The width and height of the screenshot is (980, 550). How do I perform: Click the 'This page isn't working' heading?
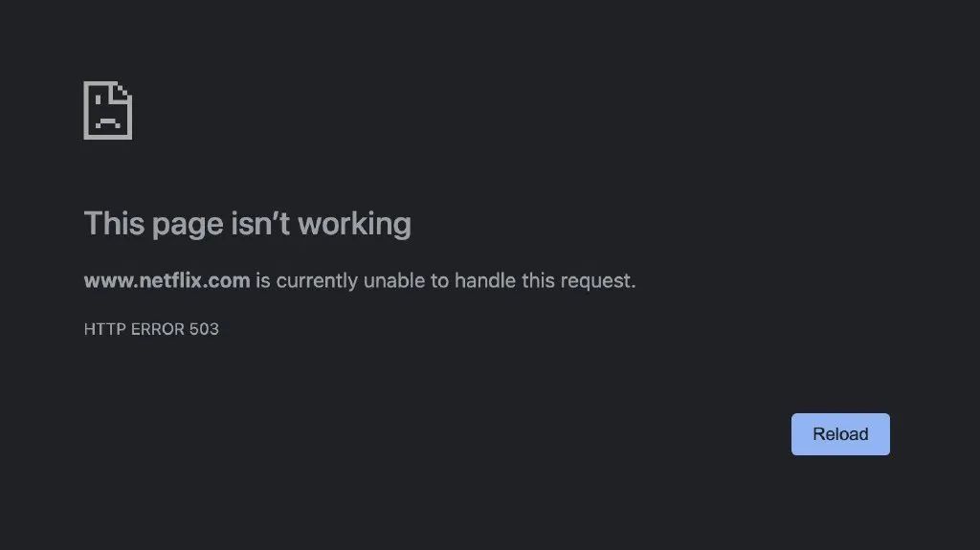[x=248, y=224]
